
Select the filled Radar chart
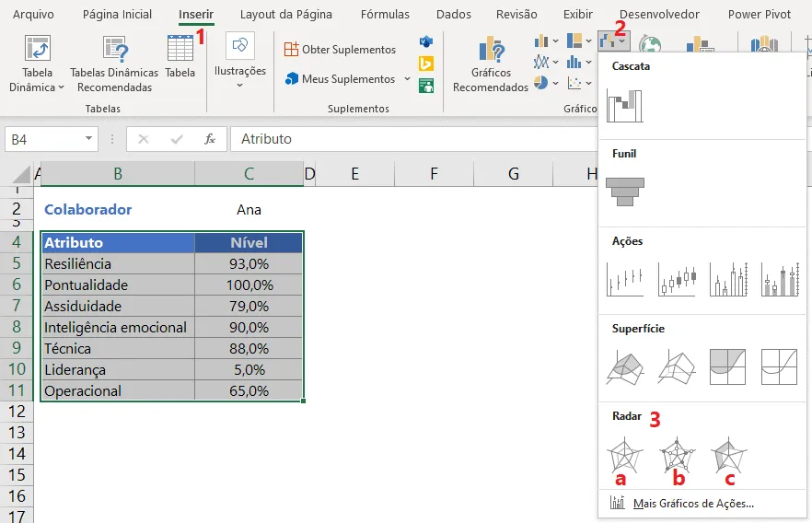[728, 456]
